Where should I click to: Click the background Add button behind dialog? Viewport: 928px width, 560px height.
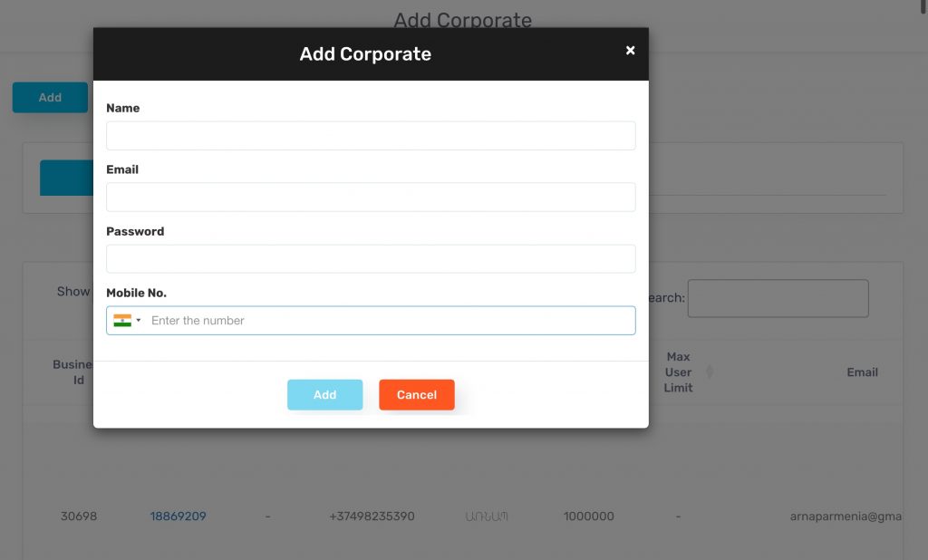tap(50, 98)
